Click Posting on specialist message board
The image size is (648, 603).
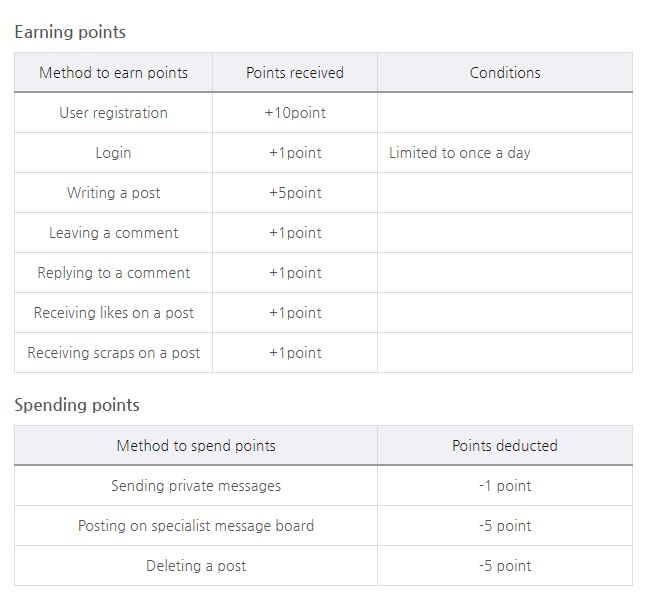click(196, 526)
